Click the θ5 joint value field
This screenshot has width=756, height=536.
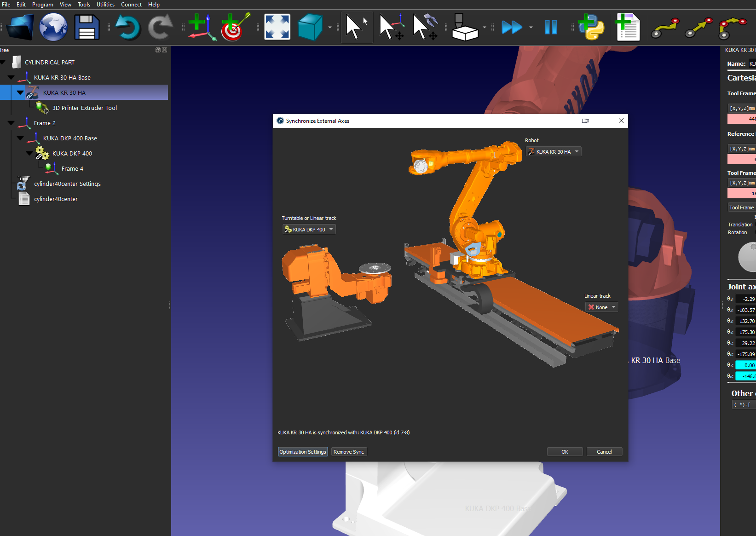click(x=746, y=343)
